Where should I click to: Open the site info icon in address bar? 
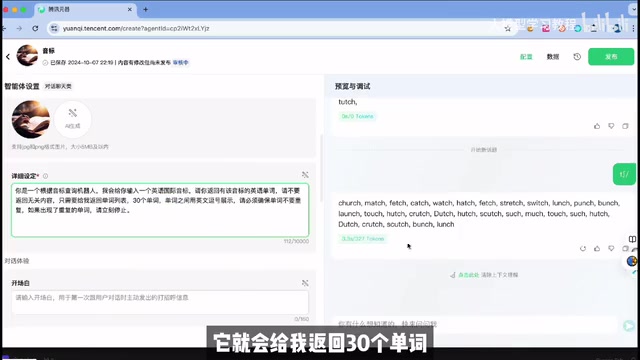point(53,29)
